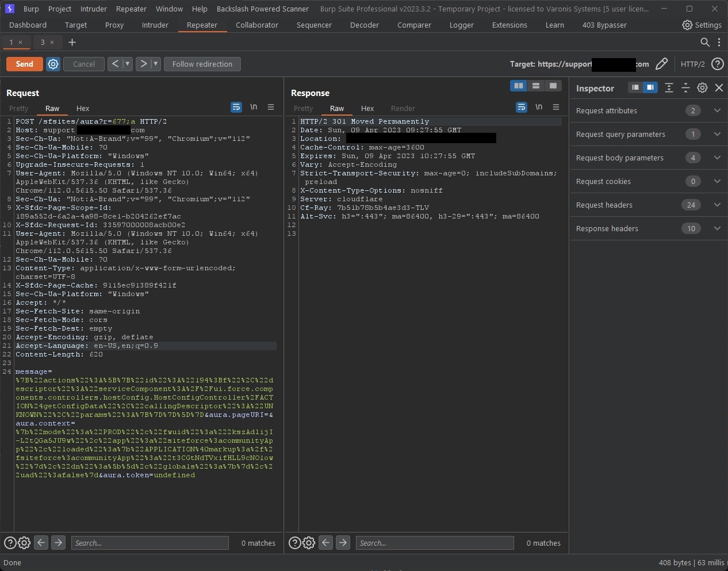Click the Cancel button
728x571 pixels.
click(x=84, y=64)
